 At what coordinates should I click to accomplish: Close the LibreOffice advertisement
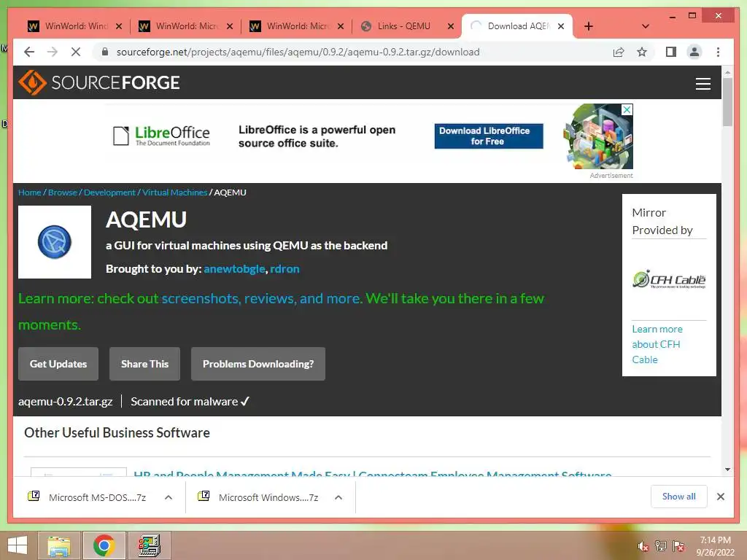click(x=627, y=109)
